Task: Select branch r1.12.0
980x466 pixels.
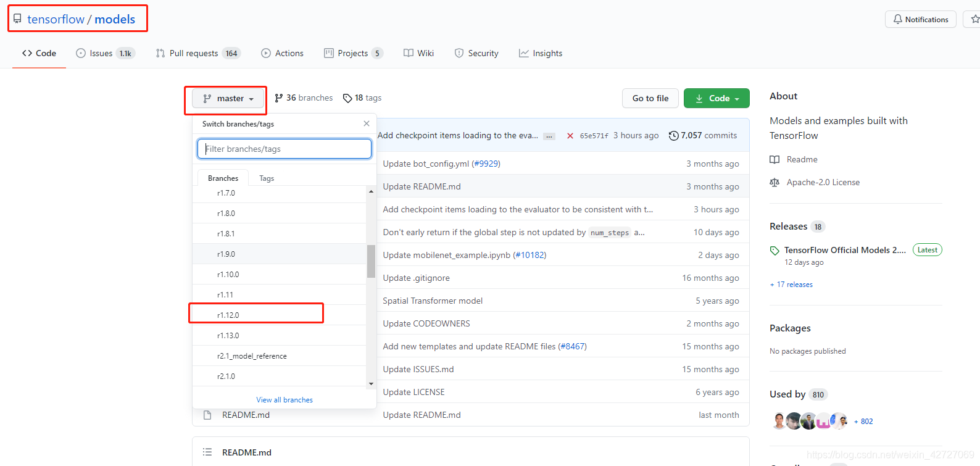Action: [280, 315]
